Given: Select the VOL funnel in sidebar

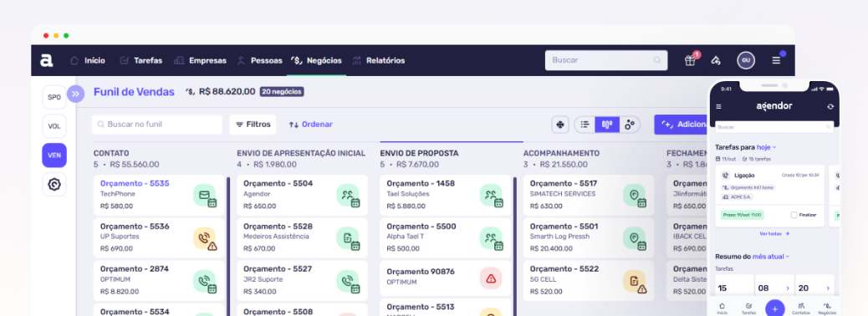Looking at the screenshot, I should (x=54, y=126).
